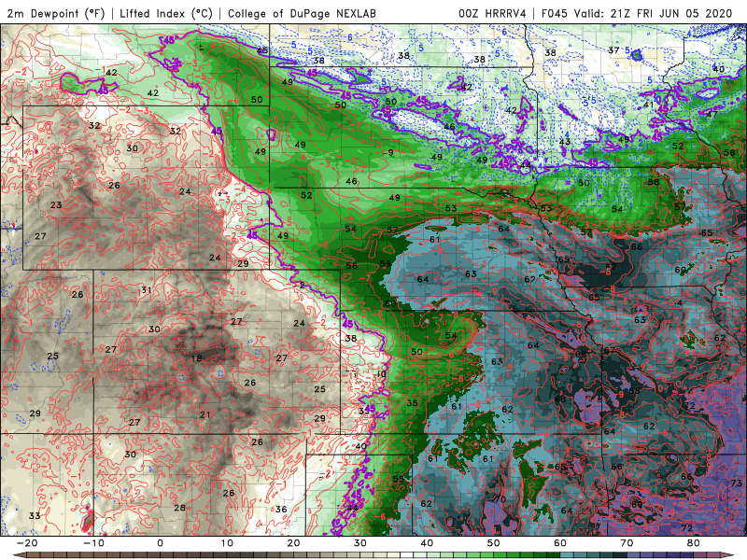Click the 20 label on the color scale

coord(293,543)
